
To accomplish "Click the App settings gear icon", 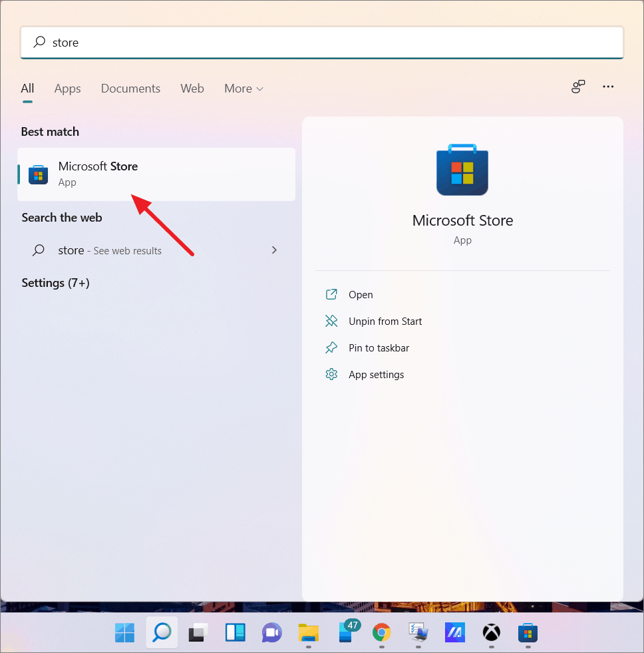I will click(x=331, y=374).
